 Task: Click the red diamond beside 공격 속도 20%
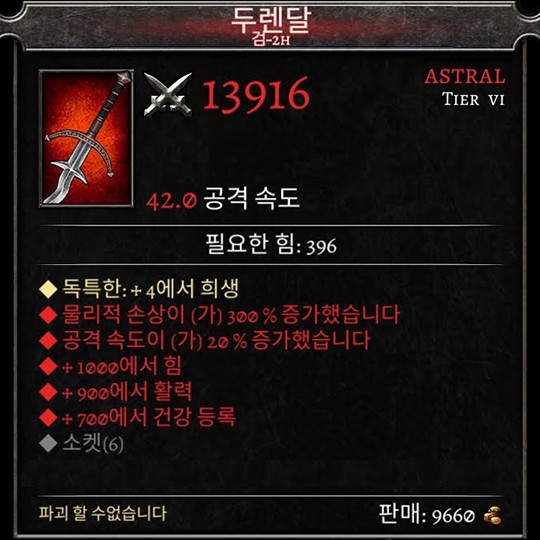click(x=48, y=340)
